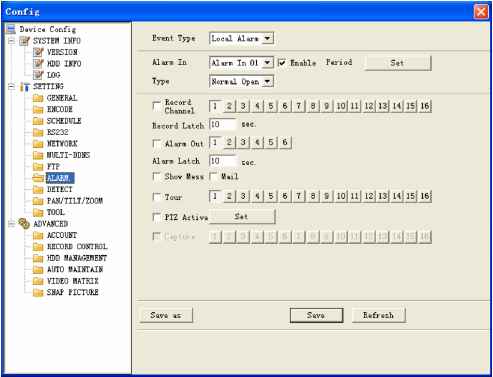Click the Save button
The height and width of the screenshot is (377, 493).
[x=316, y=315]
